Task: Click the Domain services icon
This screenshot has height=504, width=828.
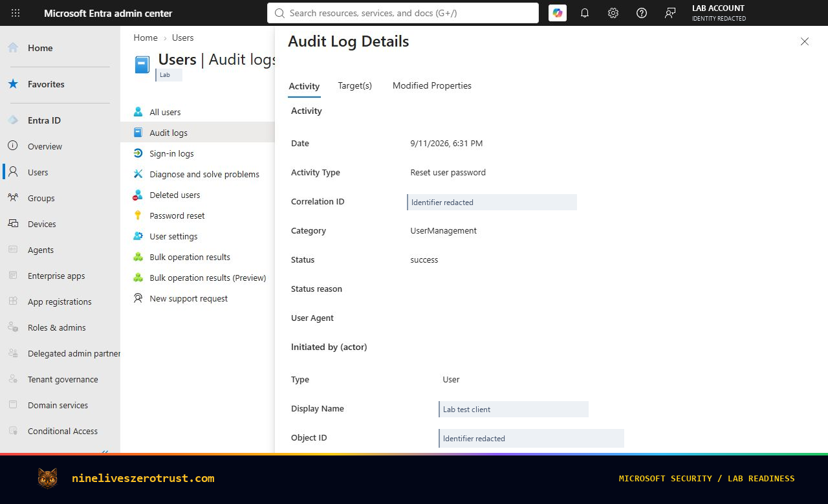Action: click(13, 405)
